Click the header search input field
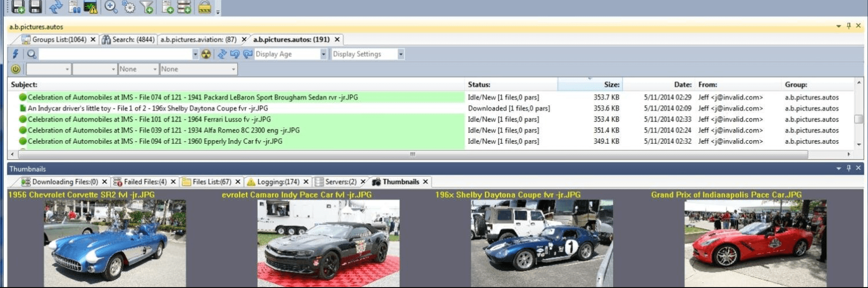The image size is (868, 288). [x=116, y=54]
